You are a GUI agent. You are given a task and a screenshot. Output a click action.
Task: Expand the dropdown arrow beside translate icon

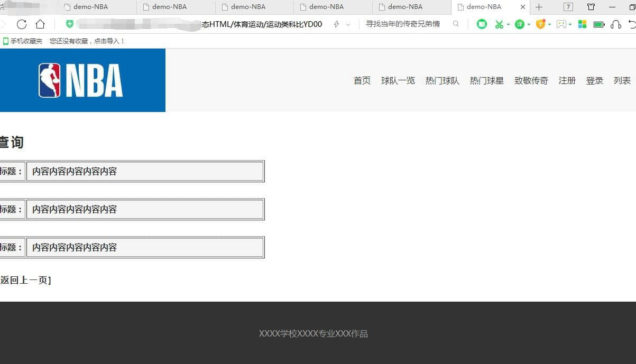pyautogui.click(x=529, y=25)
